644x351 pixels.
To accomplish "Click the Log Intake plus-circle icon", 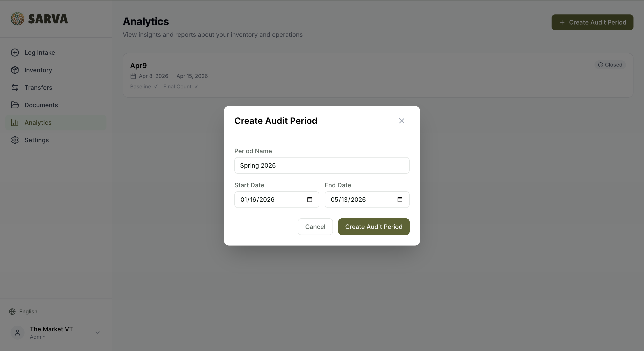I will click(15, 53).
